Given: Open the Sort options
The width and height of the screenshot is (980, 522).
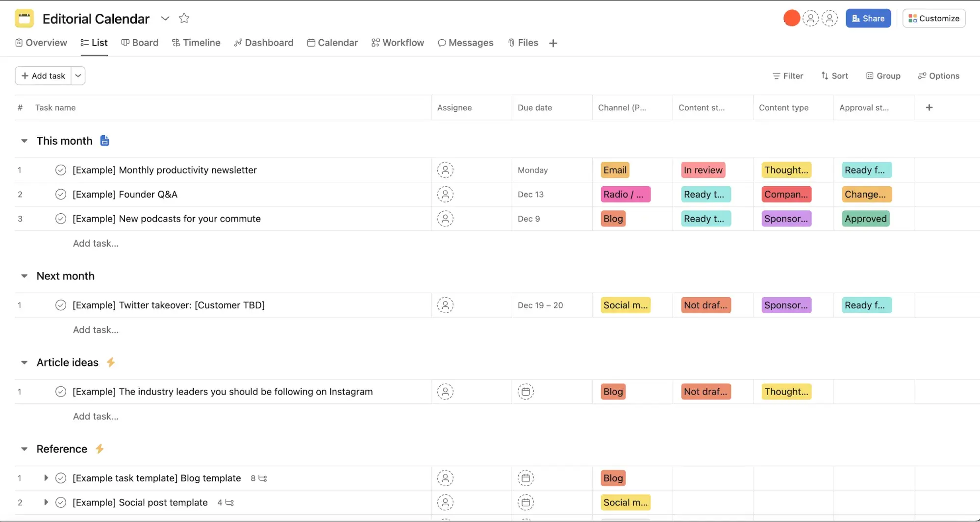Looking at the screenshot, I should click(834, 75).
